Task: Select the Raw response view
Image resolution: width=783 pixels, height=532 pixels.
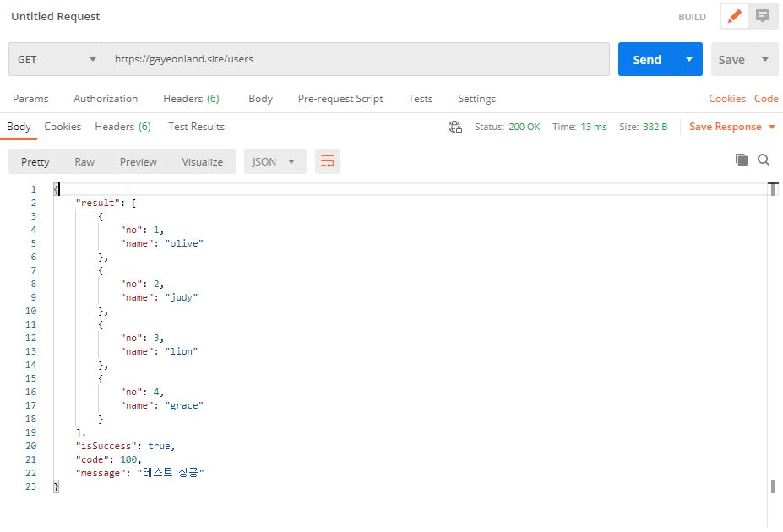Action: pyautogui.click(x=84, y=161)
